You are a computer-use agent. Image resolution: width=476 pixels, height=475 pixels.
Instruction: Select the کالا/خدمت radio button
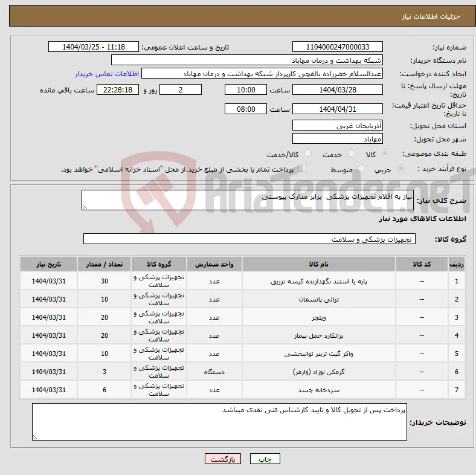pyautogui.click(x=307, y=153)
